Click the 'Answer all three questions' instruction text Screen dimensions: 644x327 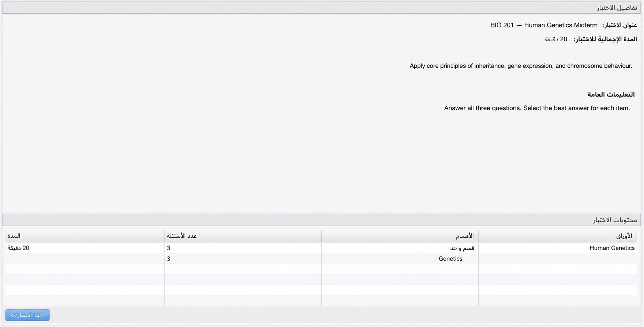pos(537,108)
